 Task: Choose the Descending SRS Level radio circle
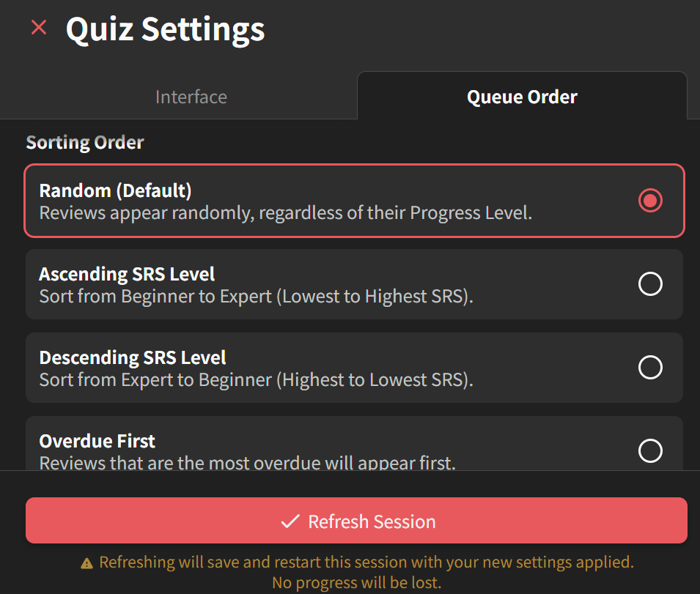point(650,367)
